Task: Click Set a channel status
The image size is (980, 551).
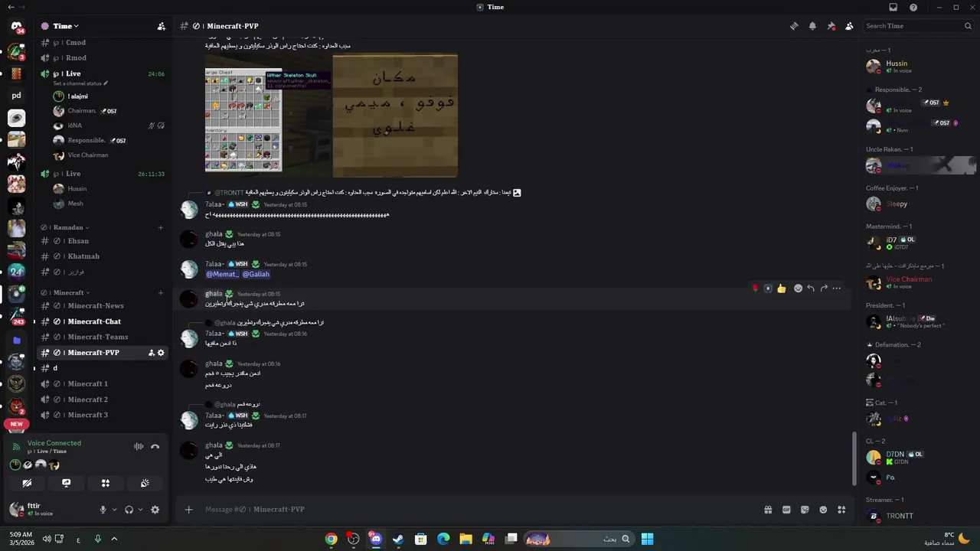Action: (80, 83)
